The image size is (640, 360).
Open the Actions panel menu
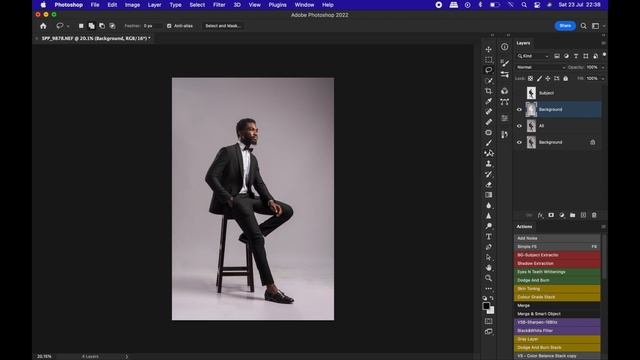[x=603, y=227]
